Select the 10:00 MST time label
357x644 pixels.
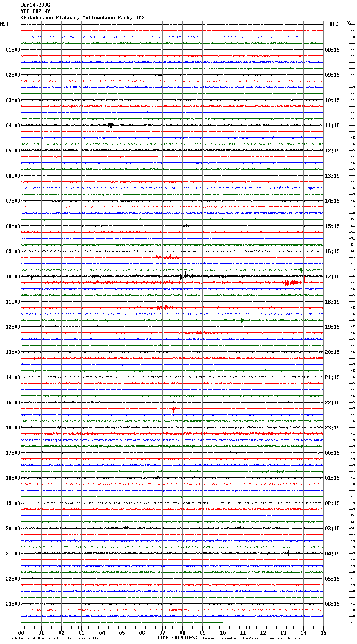pos(13,277)
